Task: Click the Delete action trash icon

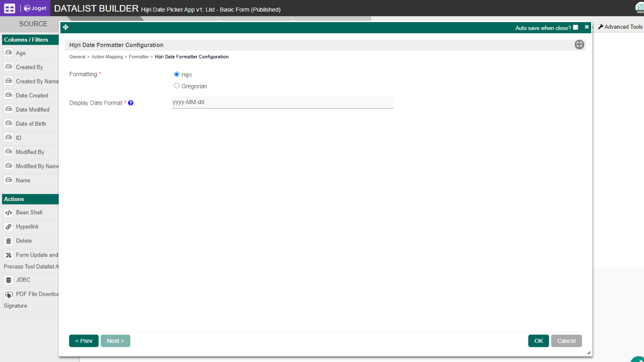Action: [9, 241]
